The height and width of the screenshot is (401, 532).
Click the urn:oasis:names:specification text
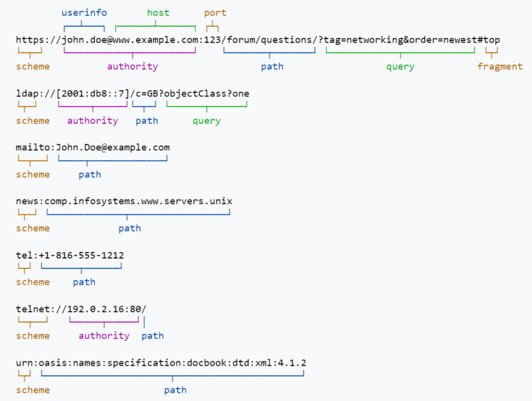coord(161,363)
